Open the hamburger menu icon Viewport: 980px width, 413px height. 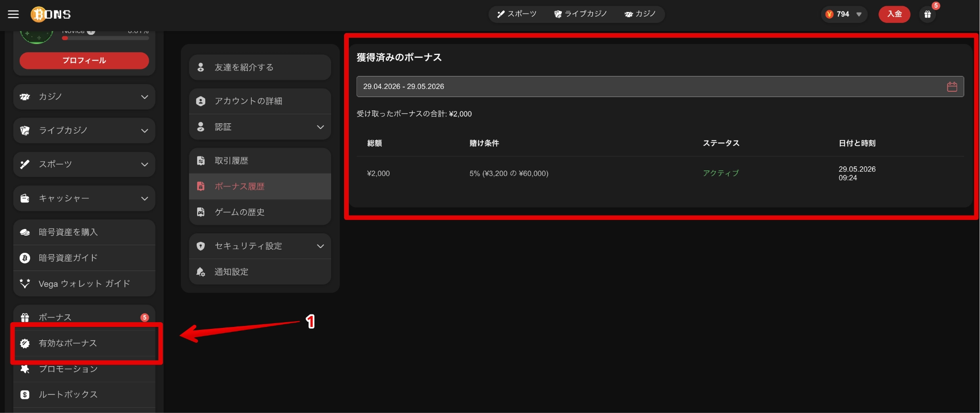(x=13, y=14)
